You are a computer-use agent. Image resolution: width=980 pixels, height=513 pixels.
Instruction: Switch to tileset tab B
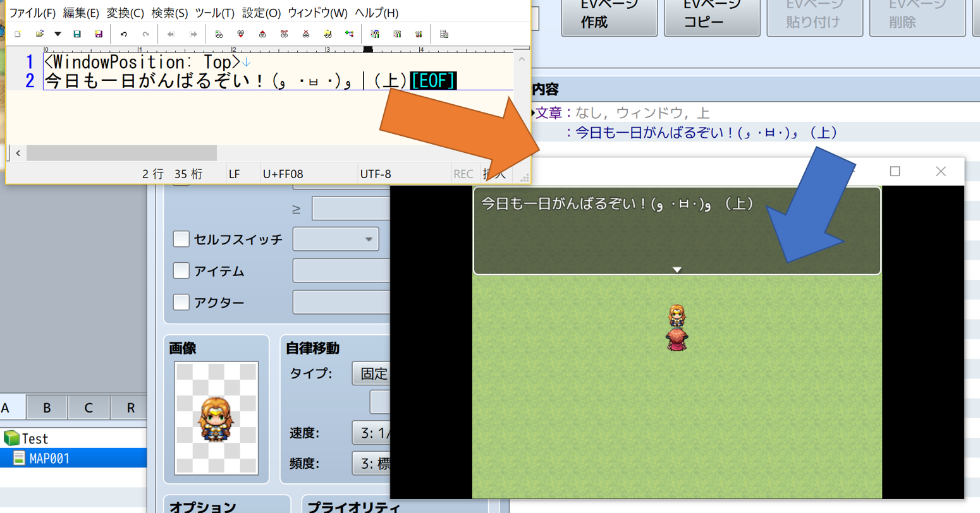click(x=47, y=408)
